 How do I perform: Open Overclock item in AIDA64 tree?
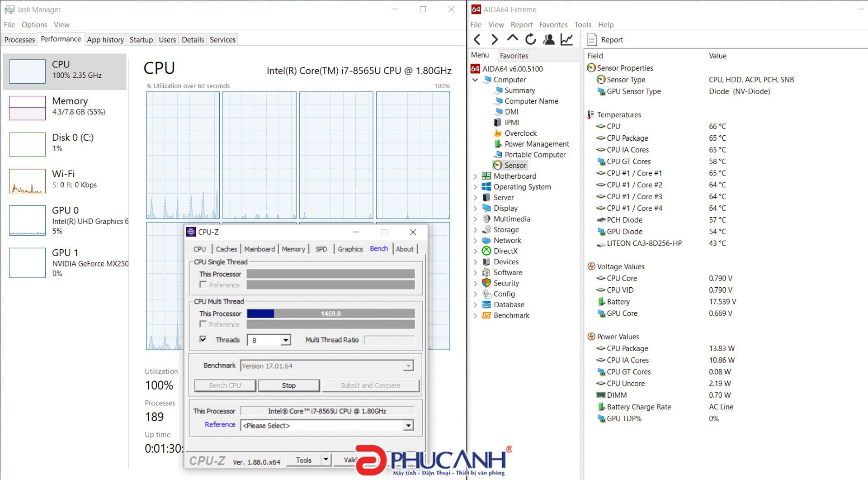515,133
